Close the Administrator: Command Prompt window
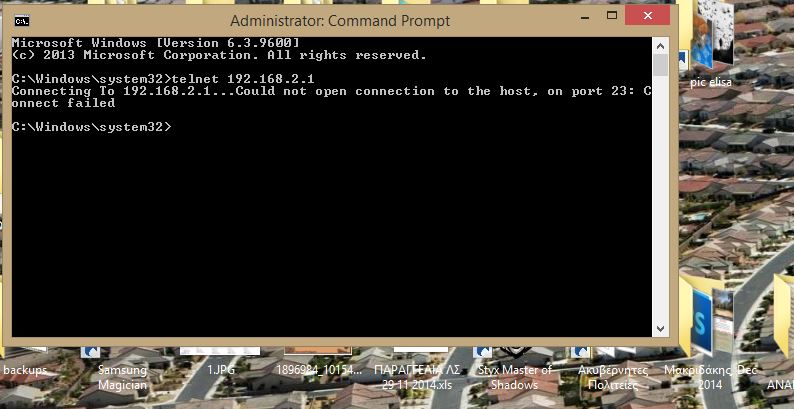 (648, 16)
